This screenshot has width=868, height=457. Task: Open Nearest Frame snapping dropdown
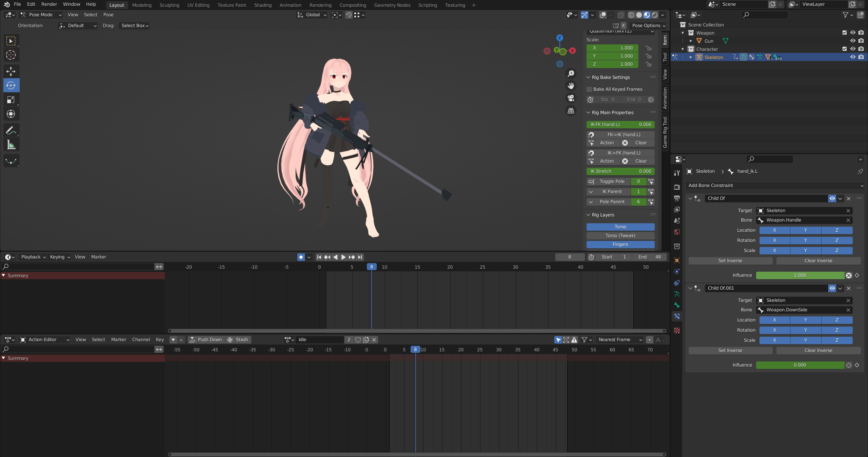[620, 340]
